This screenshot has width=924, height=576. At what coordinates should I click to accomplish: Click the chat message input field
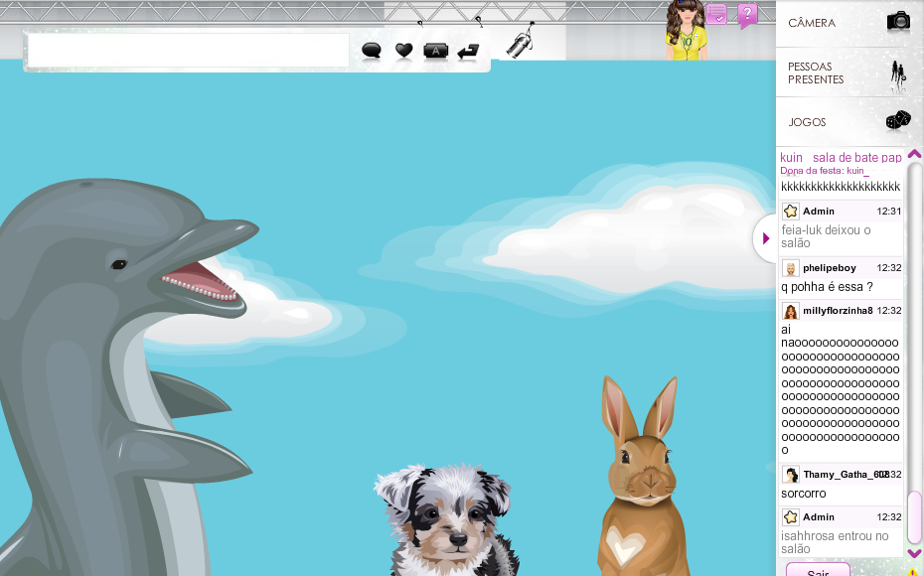tap(189, 51)
